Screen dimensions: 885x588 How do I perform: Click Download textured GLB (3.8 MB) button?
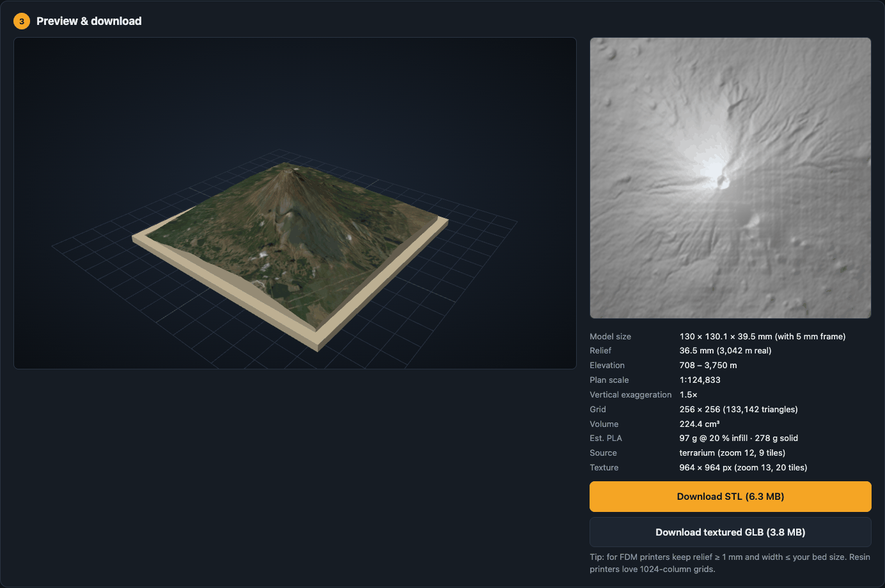click(730, 532)
